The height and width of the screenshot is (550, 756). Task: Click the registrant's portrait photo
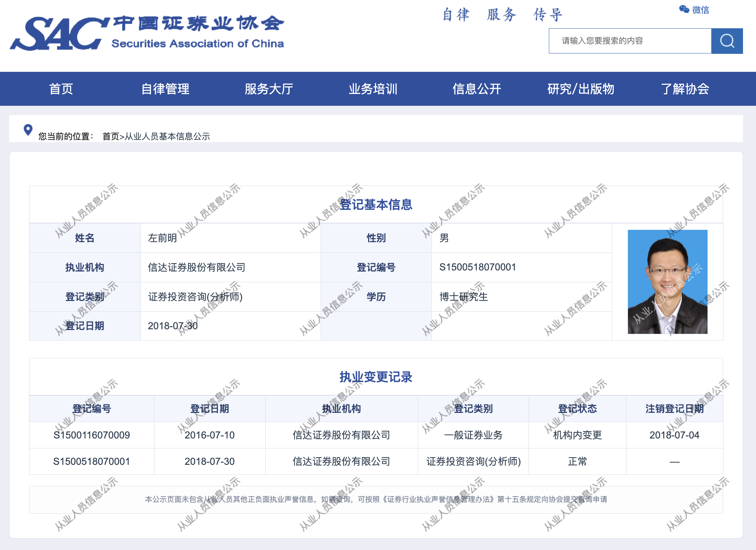pyautogui.click(x=667, y=281)
